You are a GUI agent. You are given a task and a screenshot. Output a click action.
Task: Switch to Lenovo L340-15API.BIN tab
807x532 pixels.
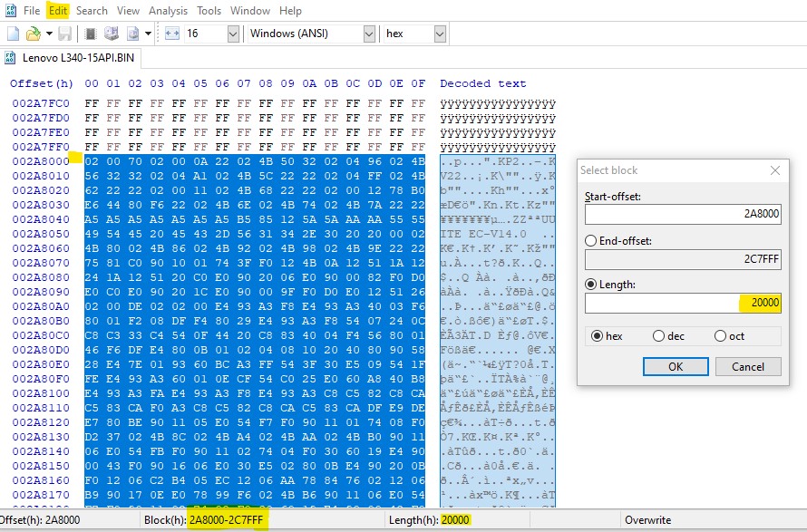(x=62, y=58)
